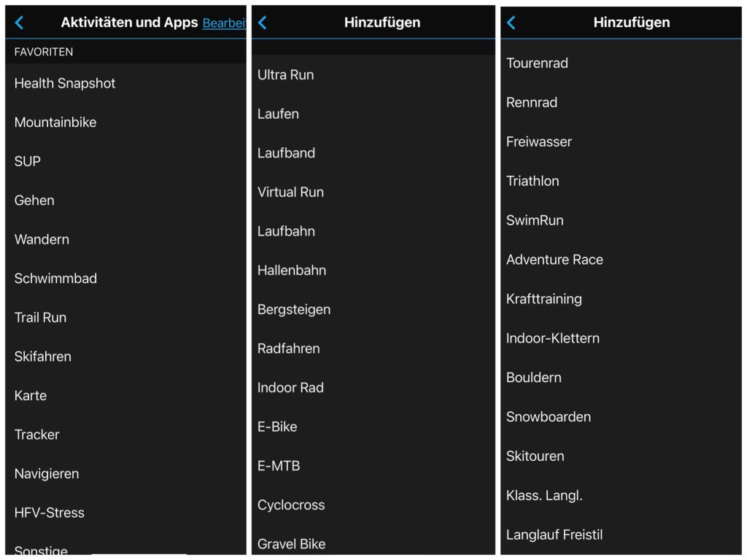This screenshot has width=747, height=560.
Task: Add the Krafttraining activity
Action: point(544,299)
